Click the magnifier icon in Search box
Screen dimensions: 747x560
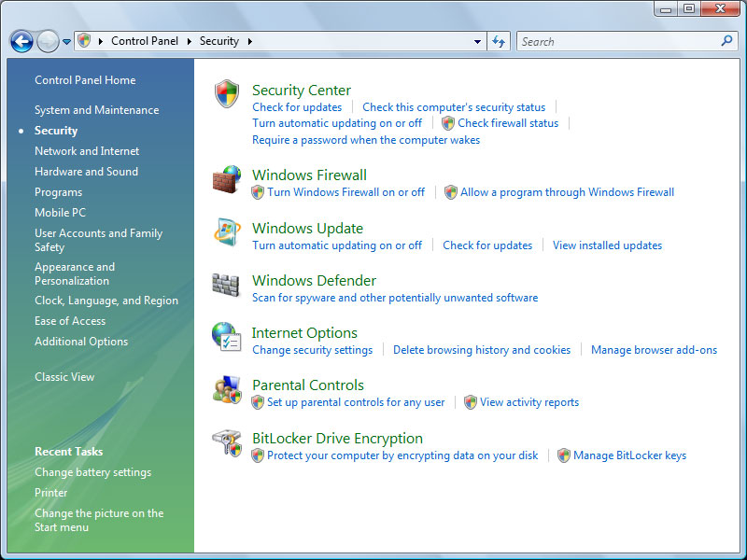pos(726,41)
